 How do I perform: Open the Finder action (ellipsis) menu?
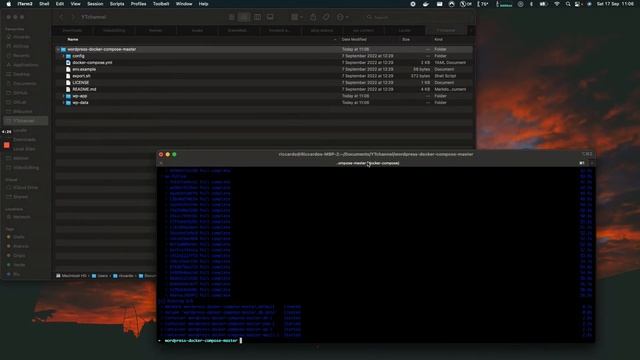(x=342, y=17)
